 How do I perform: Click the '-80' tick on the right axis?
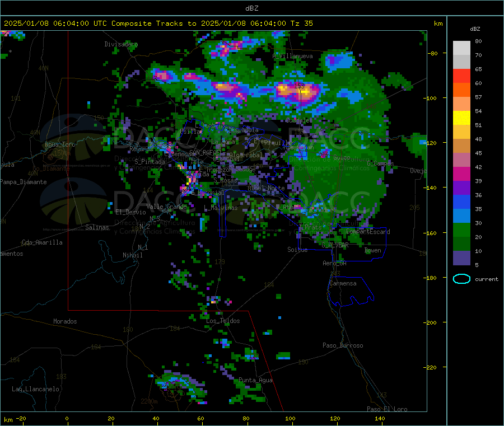[433, 53]
